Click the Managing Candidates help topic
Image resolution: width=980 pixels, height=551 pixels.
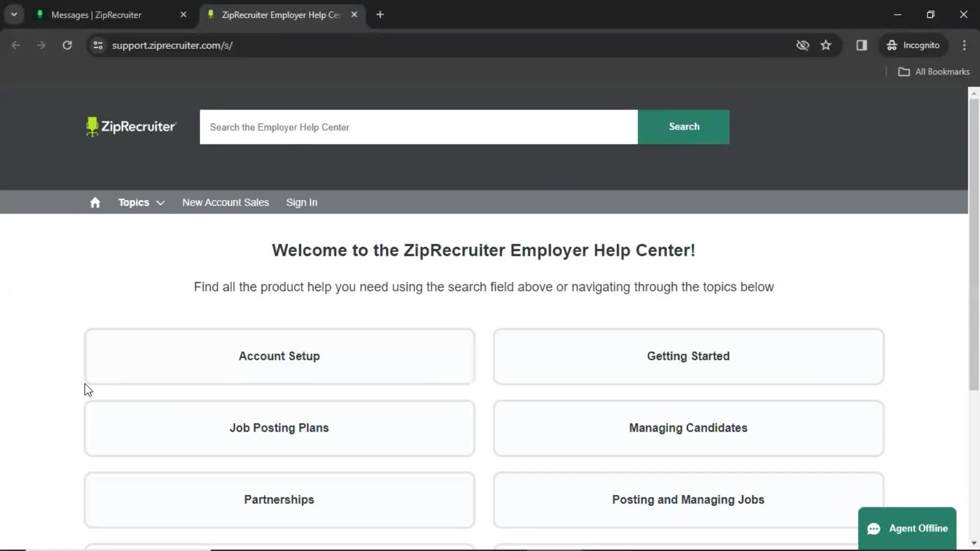(x=688, y=428)
